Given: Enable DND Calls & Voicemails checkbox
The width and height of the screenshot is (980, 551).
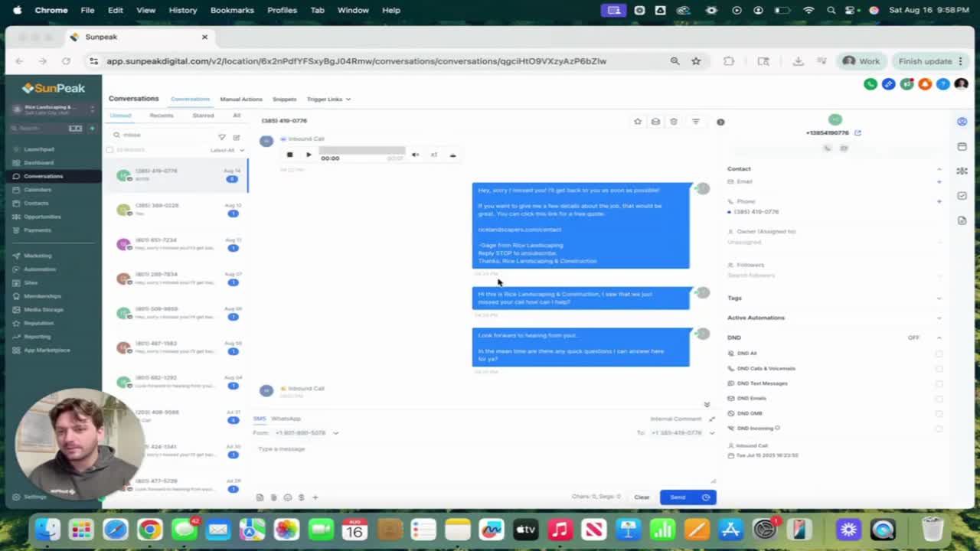Looking at the screenshot, I should click(939, 368).
